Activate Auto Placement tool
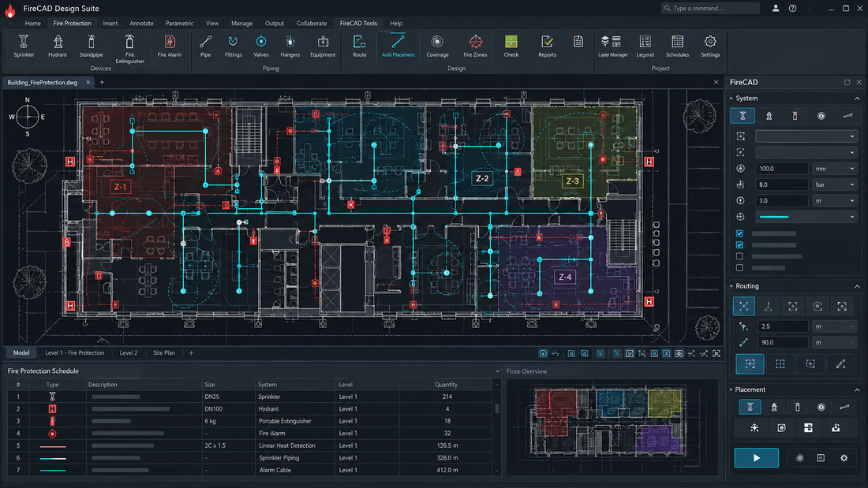Screen dimensions: 868x488 click(x=398, y=47)
